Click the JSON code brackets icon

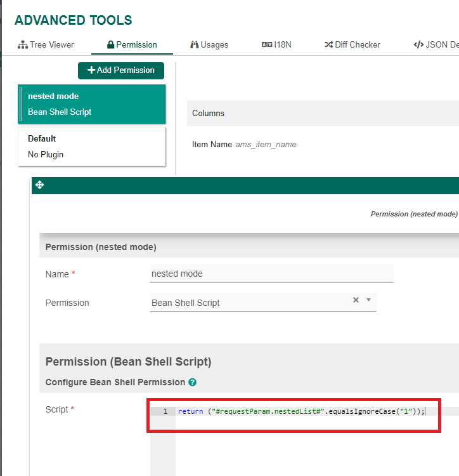418,45
